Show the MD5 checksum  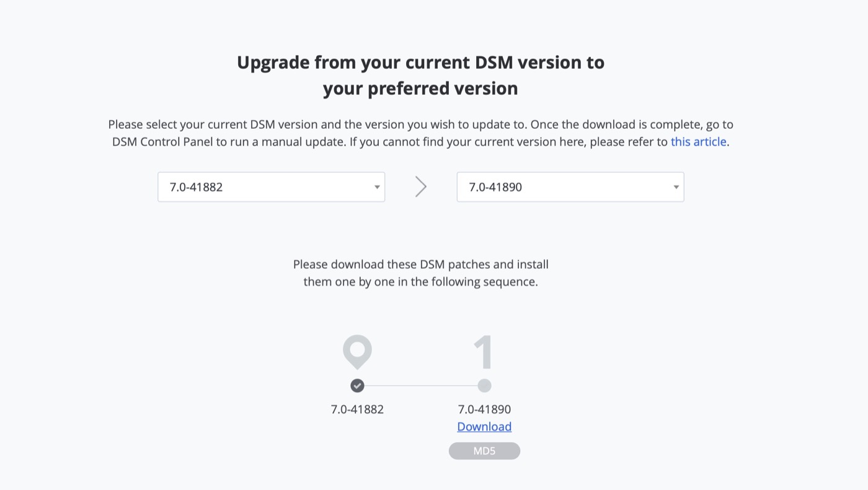(484, 451)
